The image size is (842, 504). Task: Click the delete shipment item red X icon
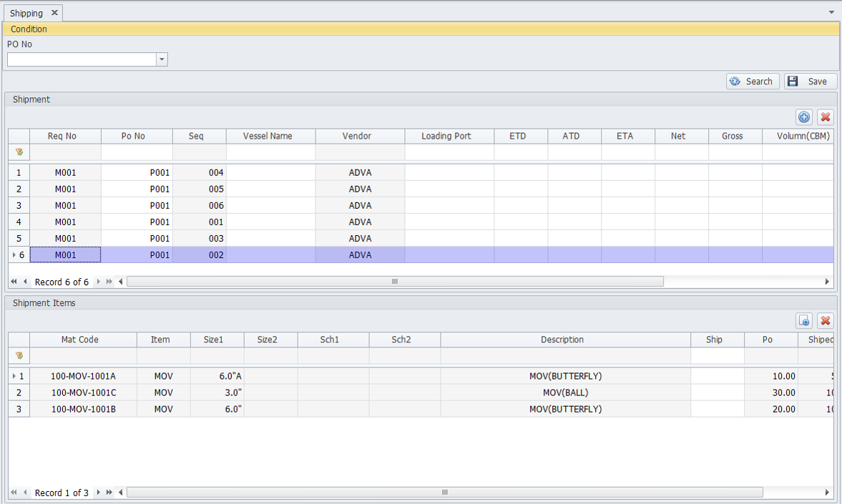826,321
